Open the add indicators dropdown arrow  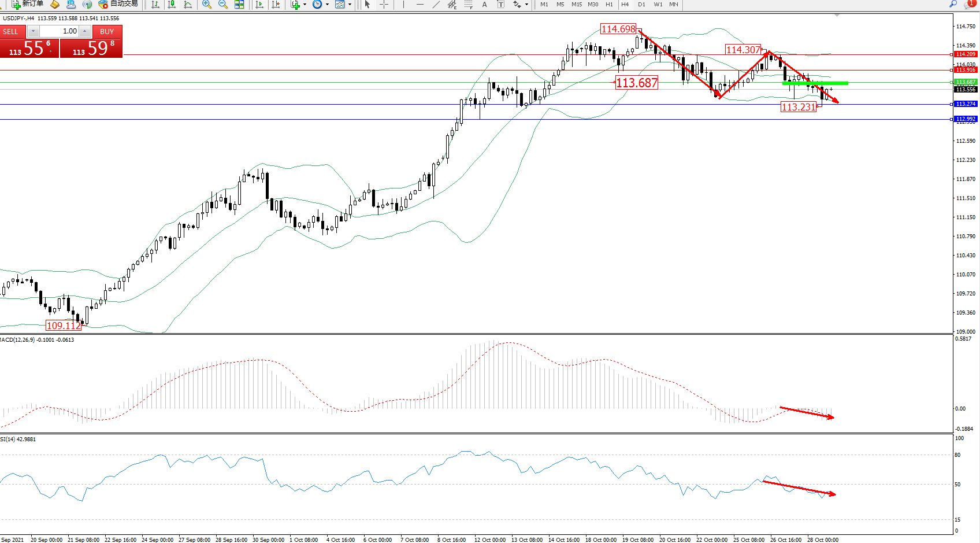[x=305, y=5]
